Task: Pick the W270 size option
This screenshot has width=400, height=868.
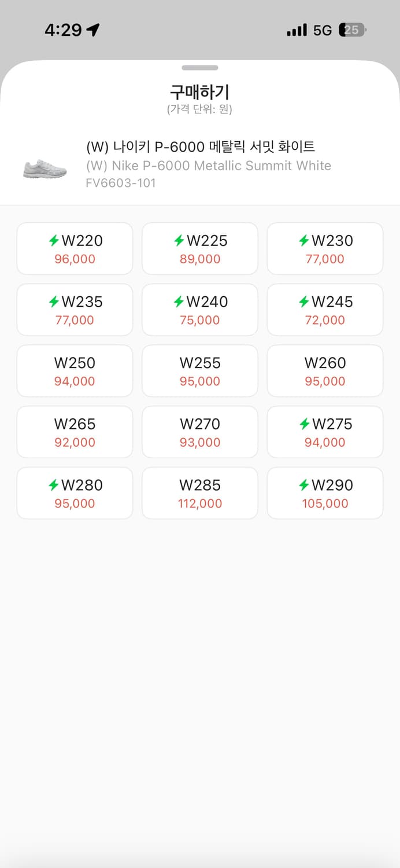Action: pyautogui.click(x=200, y=432)
